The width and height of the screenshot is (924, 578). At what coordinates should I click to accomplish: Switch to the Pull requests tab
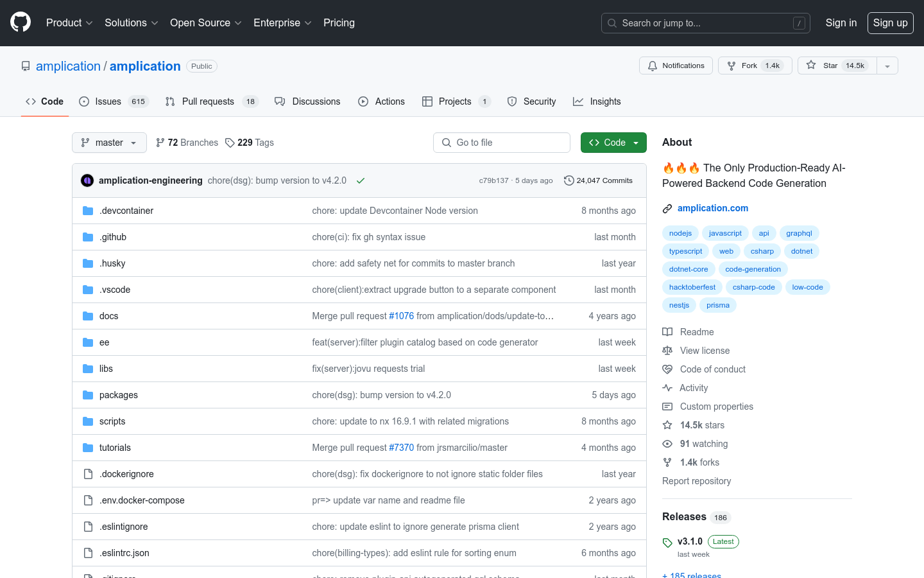(x=212, y=101)
